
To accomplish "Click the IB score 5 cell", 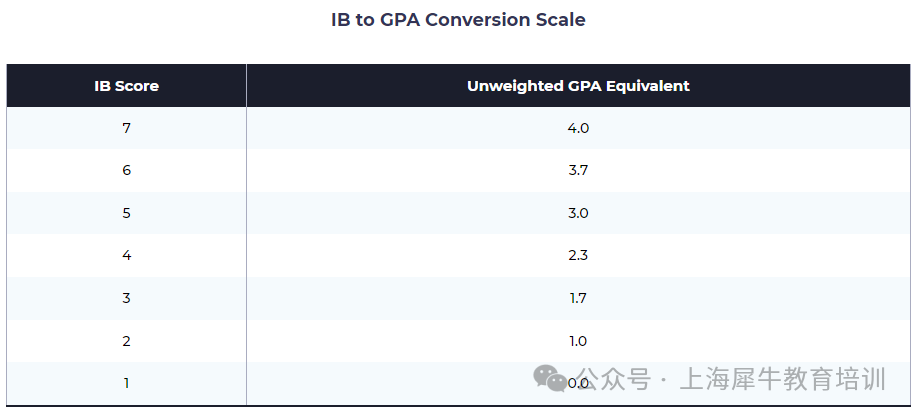I will pyautogui.click(x=126, y=213).
